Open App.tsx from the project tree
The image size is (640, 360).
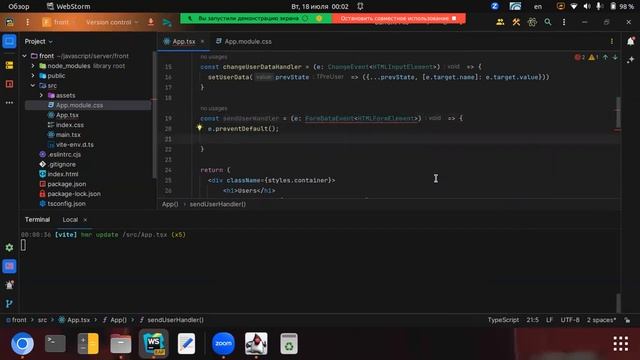click(x=67, y=115)
